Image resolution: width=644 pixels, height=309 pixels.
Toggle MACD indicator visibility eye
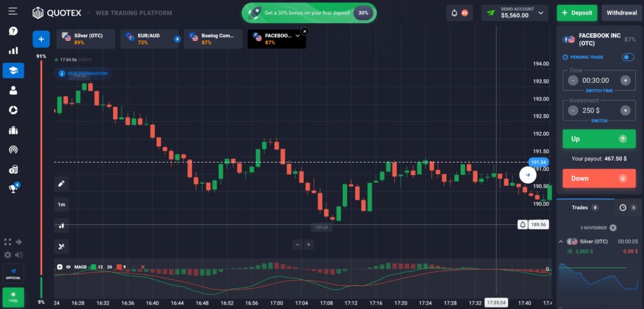coord(68,267)
